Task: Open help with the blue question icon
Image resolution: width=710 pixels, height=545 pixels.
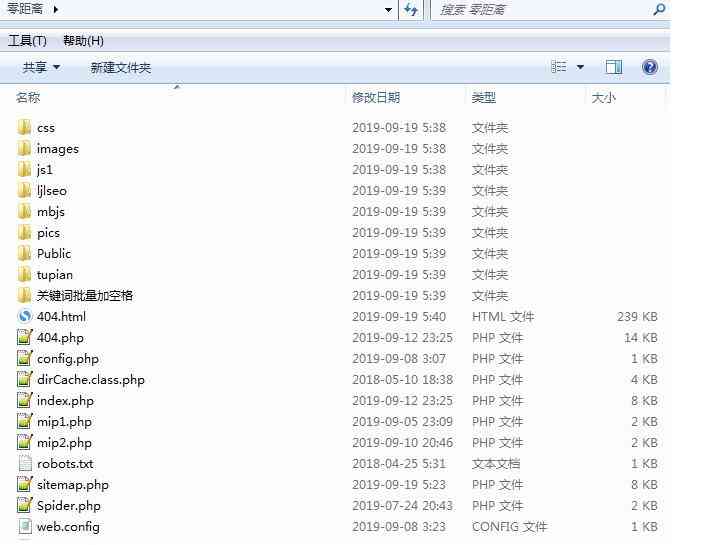Action: click(650, 67)
